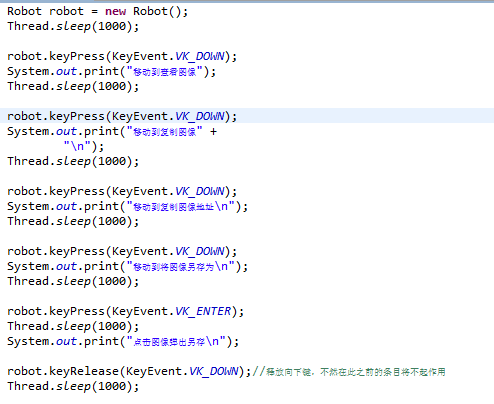The image size is (494, 404).
Task: Click the robot.keyPress VK_ENTER line
Action: (x=126, y=311)
